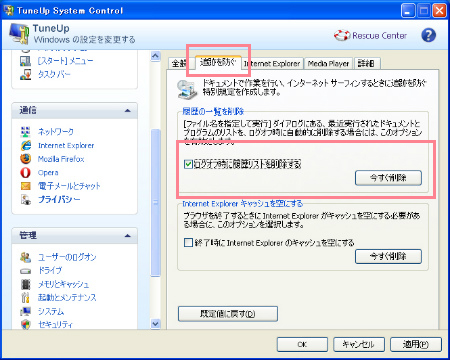Click the Opera icon
This screenshot has height=360, width=450.
coord(26,172)
